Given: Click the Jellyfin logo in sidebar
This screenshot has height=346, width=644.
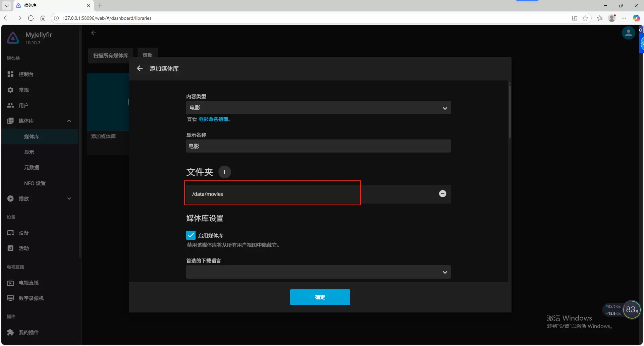Looking at the screenshot, I should pos(13,38).
